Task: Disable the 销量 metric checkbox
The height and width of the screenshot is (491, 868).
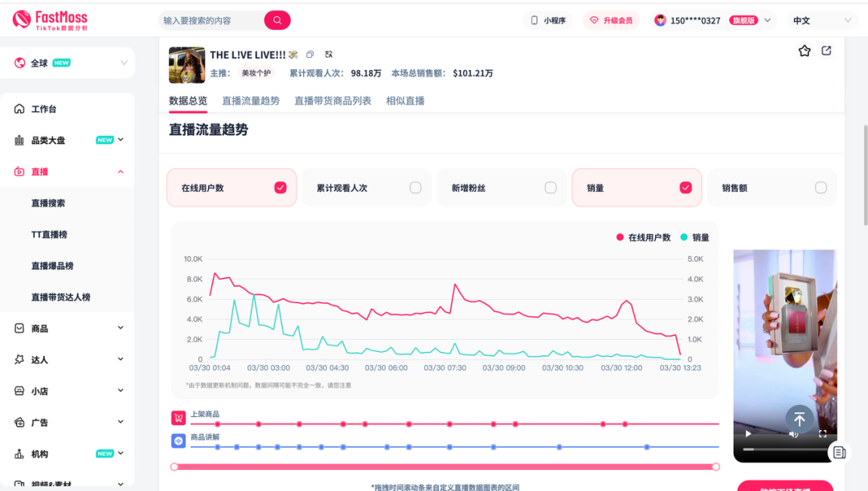Action: click(686, 187)
